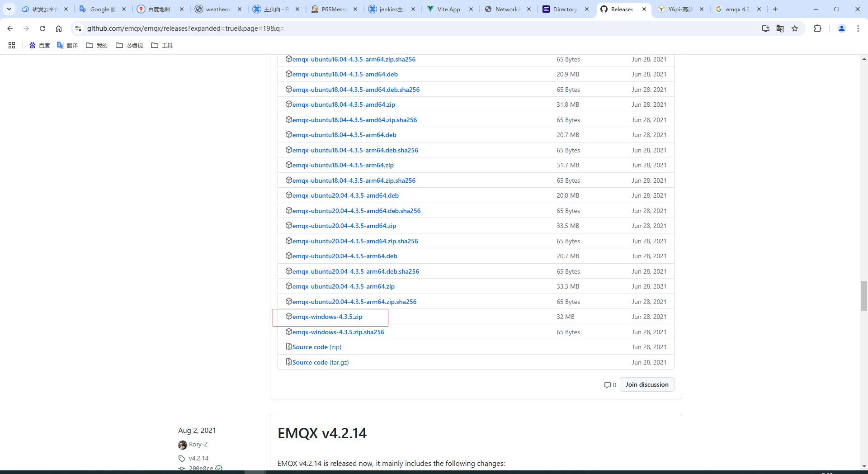Click the install app icon in address bar

765,28
